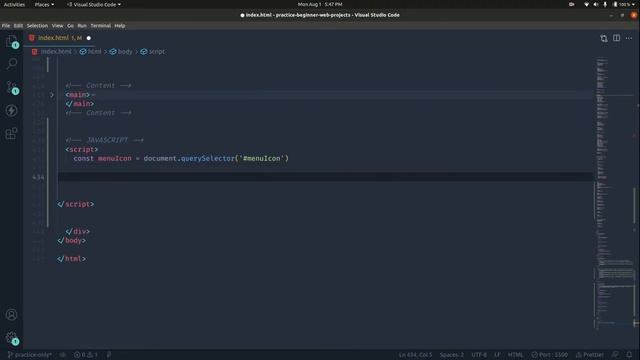Click the closing main tag
Image resolution: width=640 pixels, height=360 pixels.
(80, 104)
